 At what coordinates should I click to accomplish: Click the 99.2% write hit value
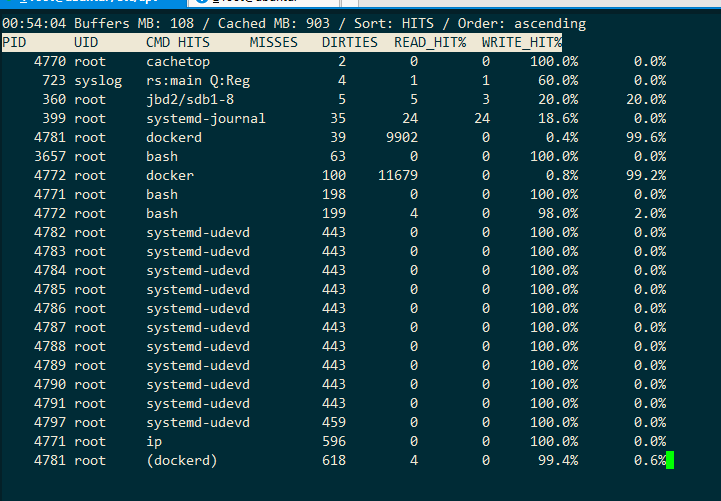pyautogui.click(x=646, y=176)
